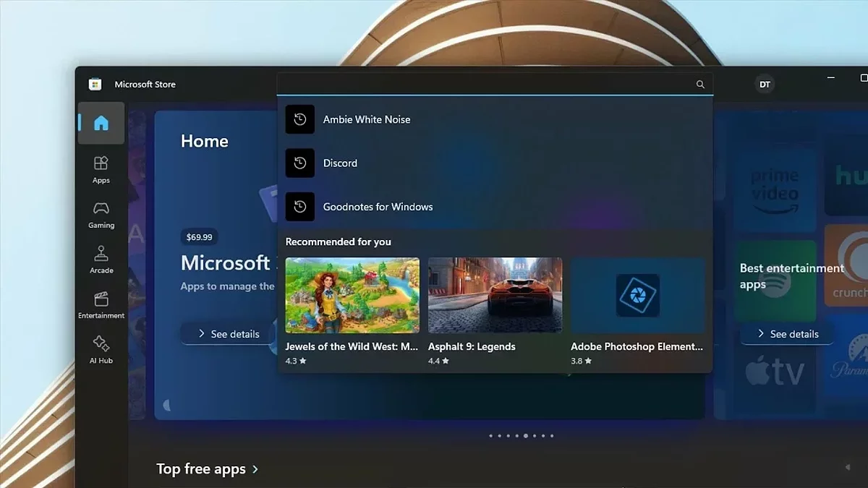Open the Arcade sidebar icon
Screen dimensions: 868x488
(101, 259)
